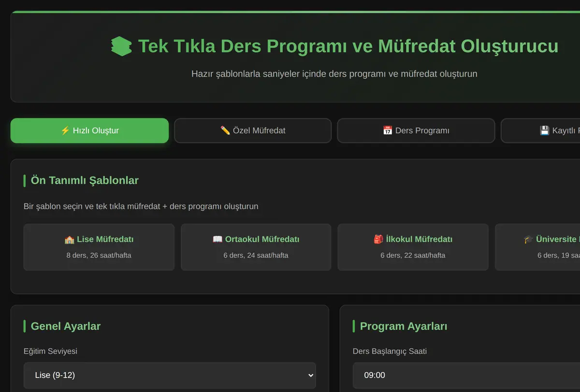Click the Ders Başlangıç Saati field
This screenshot has height=392, width=580.
click(466, 375)
